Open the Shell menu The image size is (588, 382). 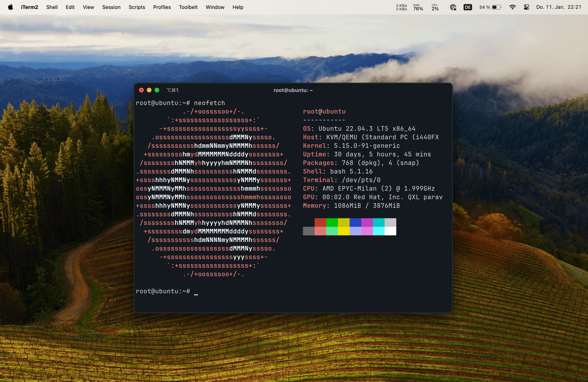click(x=52, y=7)
